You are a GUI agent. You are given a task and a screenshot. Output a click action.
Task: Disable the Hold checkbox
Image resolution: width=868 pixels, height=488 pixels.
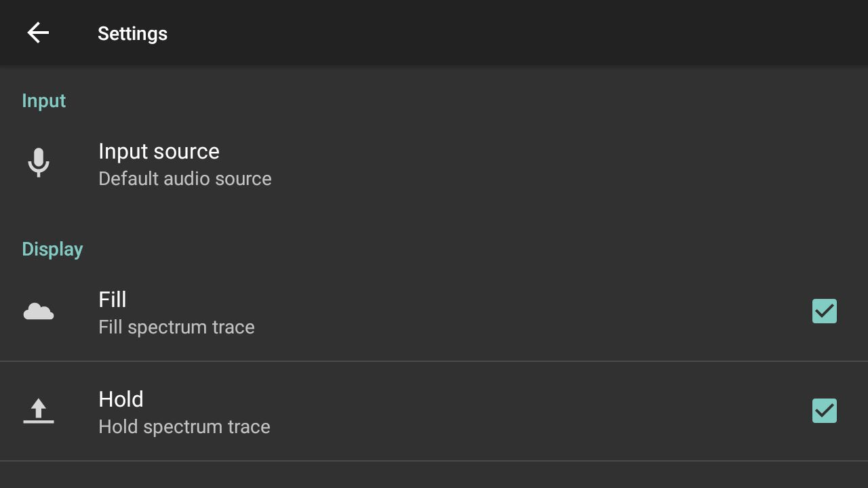pos(824,411)
